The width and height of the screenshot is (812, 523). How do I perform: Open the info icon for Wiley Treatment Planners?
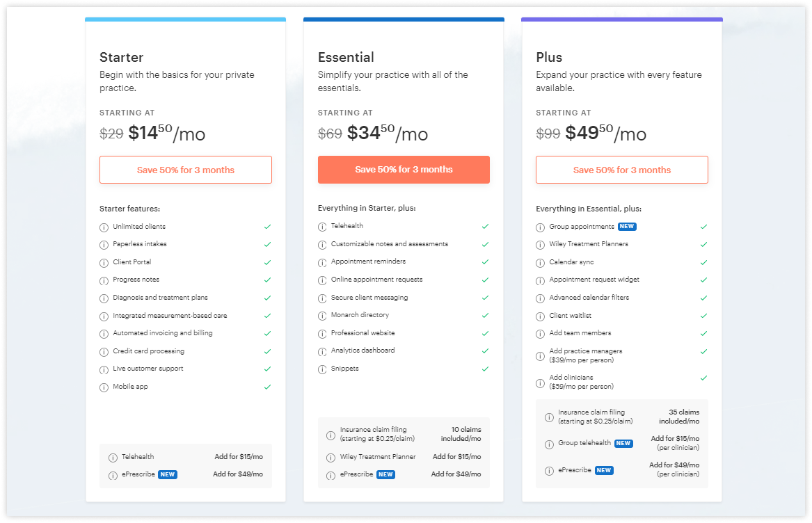point(540,245)
